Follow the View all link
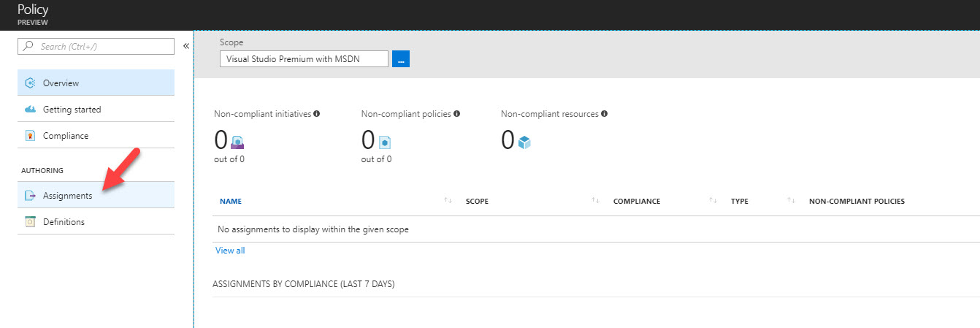This screenshot has width=980, height=328. [x=230, y=251]
